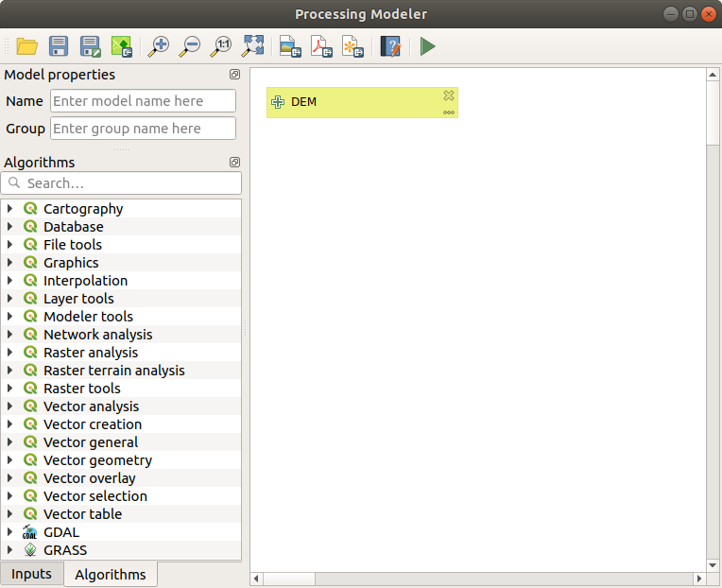Switch to the Inputs tab
Viewport: 722px width, 588px height.
(x=31, y=574)
